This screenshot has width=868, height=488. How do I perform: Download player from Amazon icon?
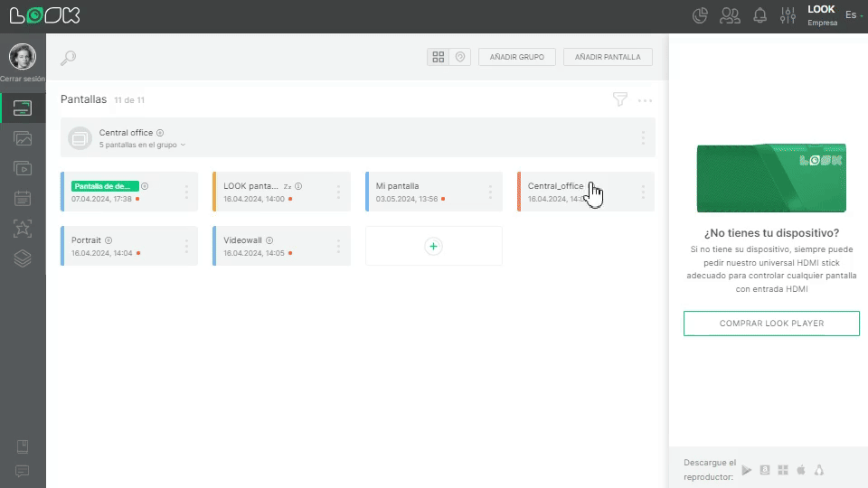[x=765, y=470]
